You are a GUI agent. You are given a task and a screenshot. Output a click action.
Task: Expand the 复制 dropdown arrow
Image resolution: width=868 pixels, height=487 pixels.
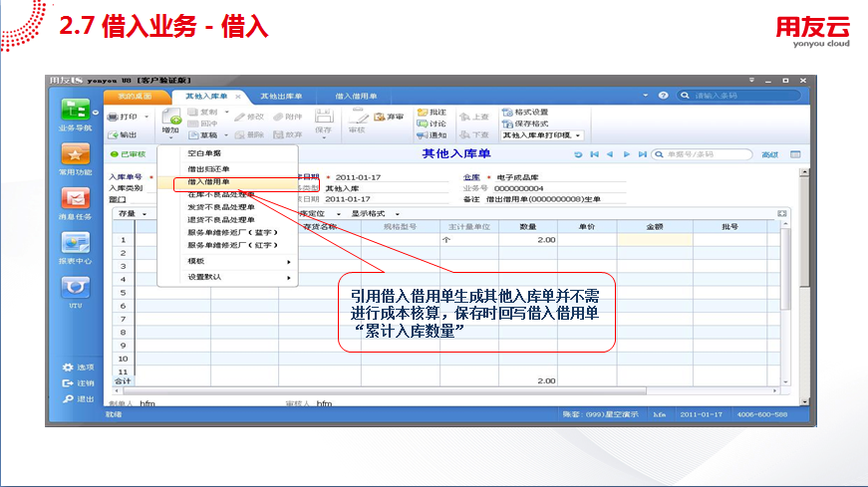[226, 112]
